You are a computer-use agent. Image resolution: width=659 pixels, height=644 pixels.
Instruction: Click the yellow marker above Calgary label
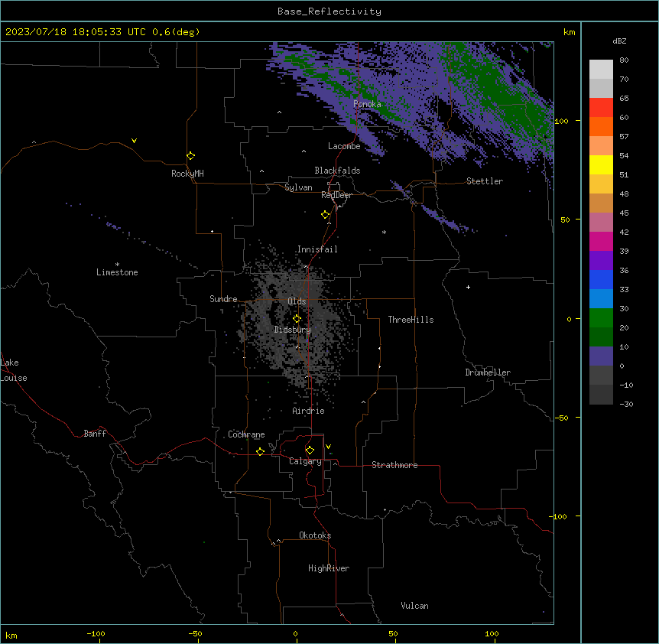tap(310, 450)
